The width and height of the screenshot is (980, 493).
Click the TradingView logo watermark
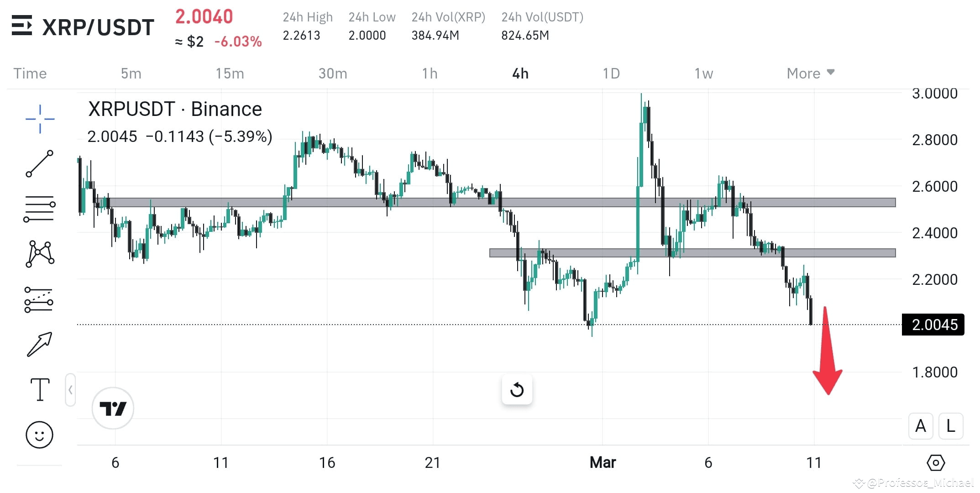(x=113, y=408)
